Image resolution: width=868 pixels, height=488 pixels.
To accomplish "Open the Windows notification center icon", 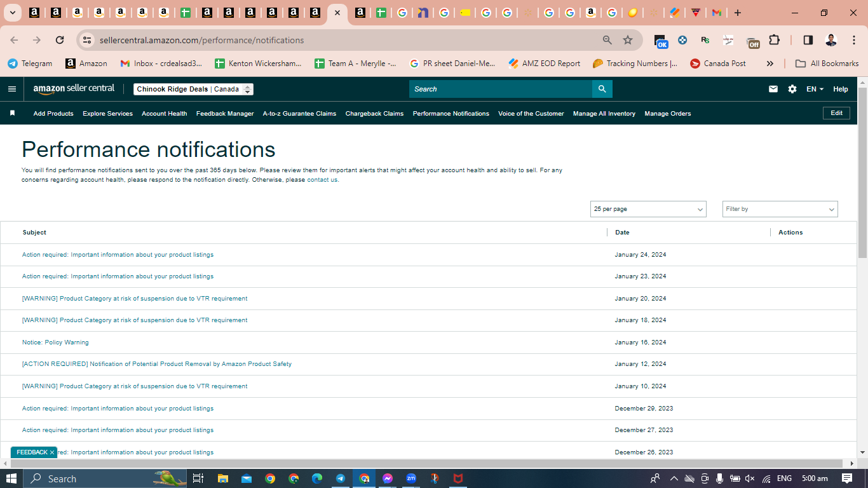I will click(x=847, y=478).
